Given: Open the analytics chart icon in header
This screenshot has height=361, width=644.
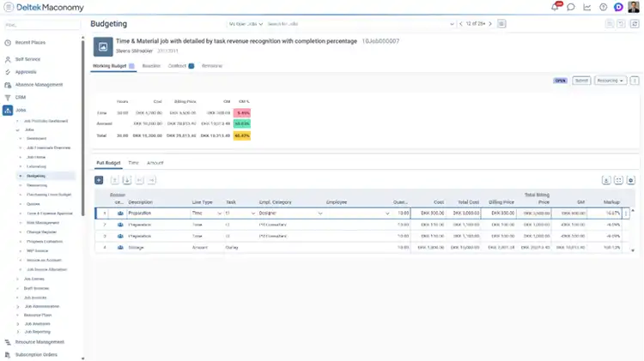Looking at the screenshot, I should [587, 7].
